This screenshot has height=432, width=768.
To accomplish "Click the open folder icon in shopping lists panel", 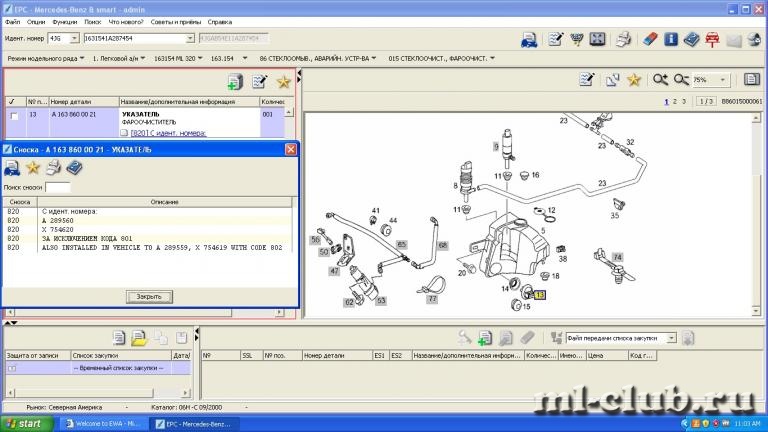I will coord(139,338).
